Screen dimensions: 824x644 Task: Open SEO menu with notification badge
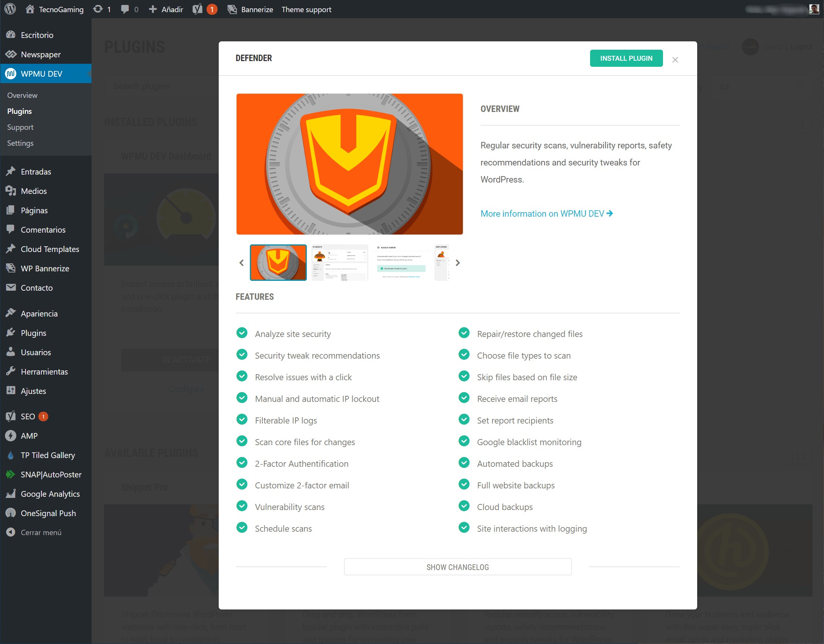click(x=46, y=416)
